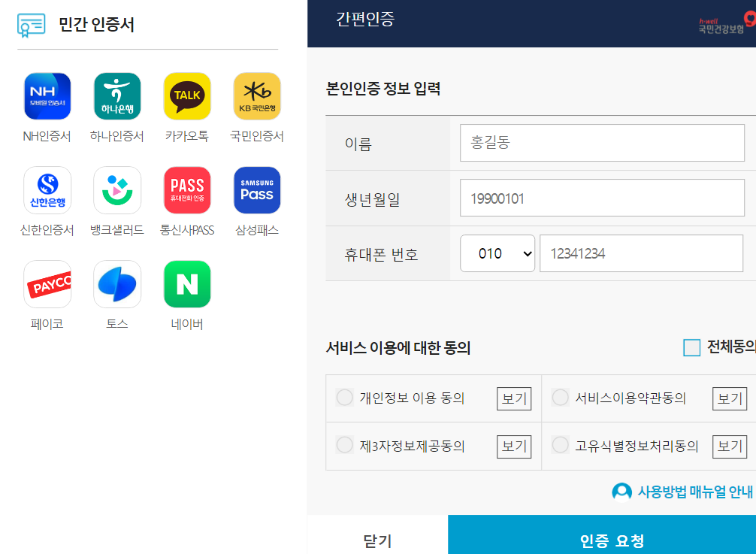The height and width of the screenshot is (554, 756).
Task: Select the Samsung Pass icon
Action: point(257,190)
